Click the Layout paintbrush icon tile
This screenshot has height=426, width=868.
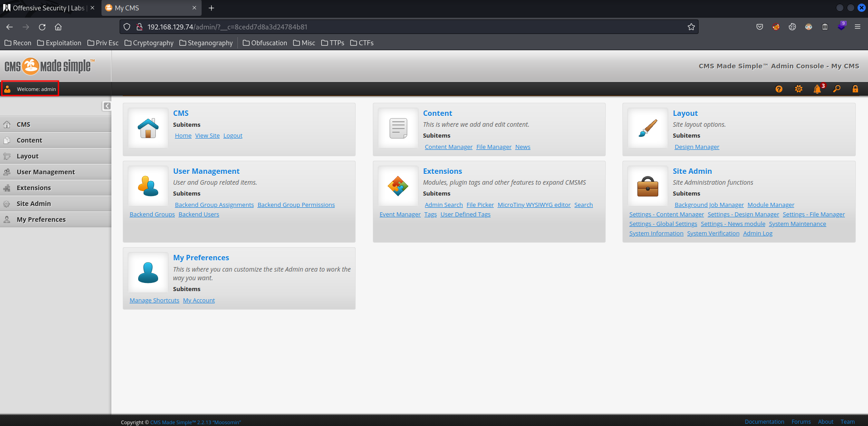click(648, 128)
